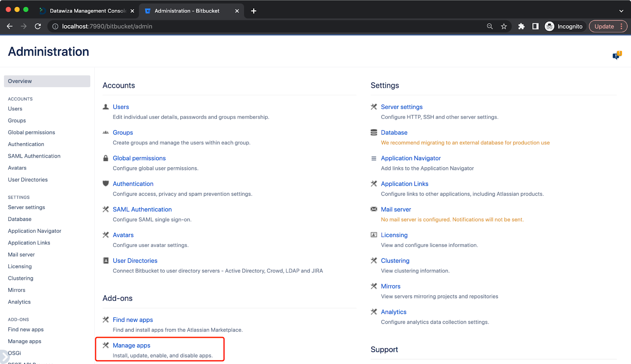Bookmark this page with star icon
Screen dimensions: 631x364
504,26
